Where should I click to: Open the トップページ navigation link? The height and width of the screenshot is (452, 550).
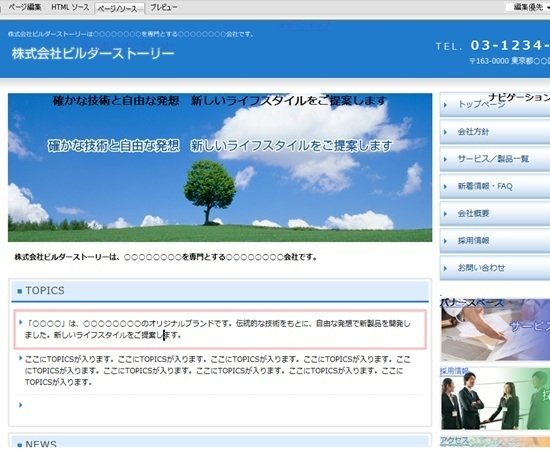(x=495, y=104)
